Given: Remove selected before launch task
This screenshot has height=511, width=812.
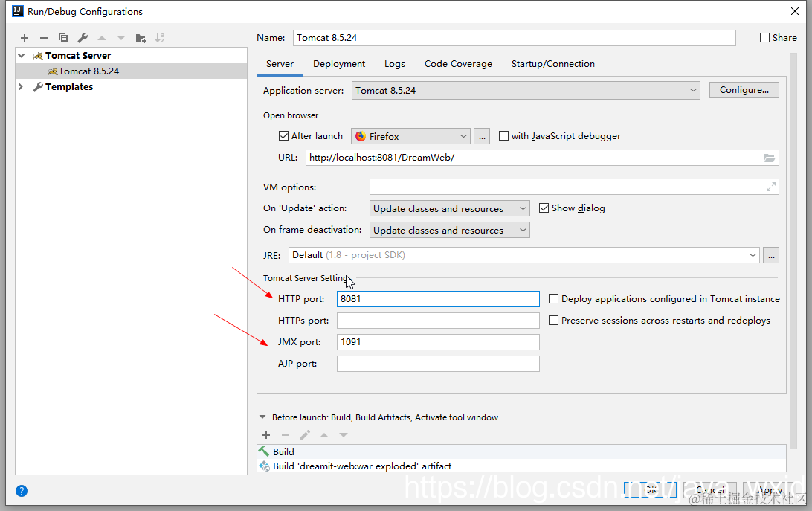Looking at the screenshot, I should click(286, 435).
